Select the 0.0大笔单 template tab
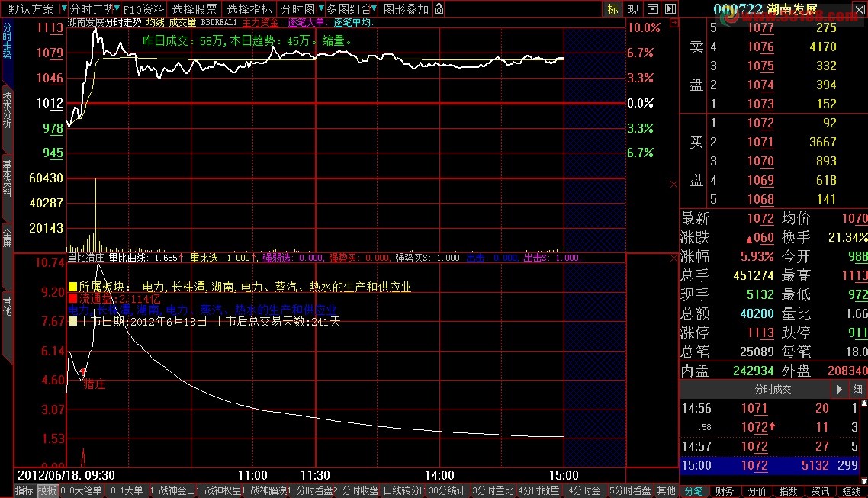 click(82, 490)
